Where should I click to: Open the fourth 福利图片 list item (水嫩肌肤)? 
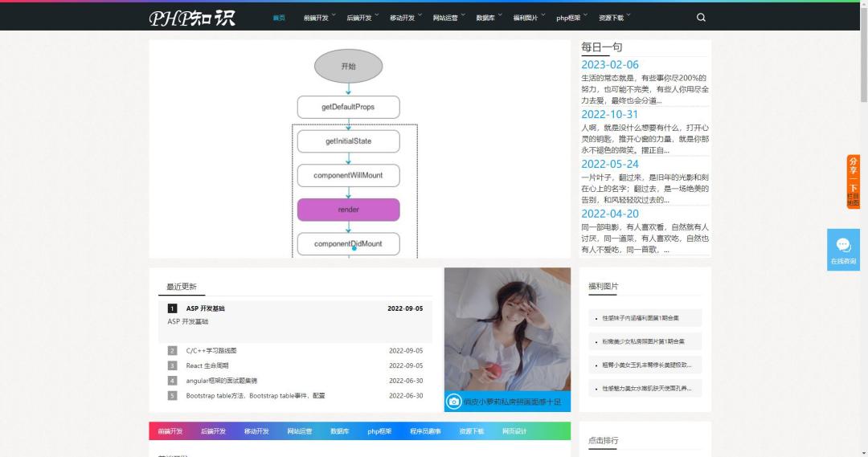point(647,389)
